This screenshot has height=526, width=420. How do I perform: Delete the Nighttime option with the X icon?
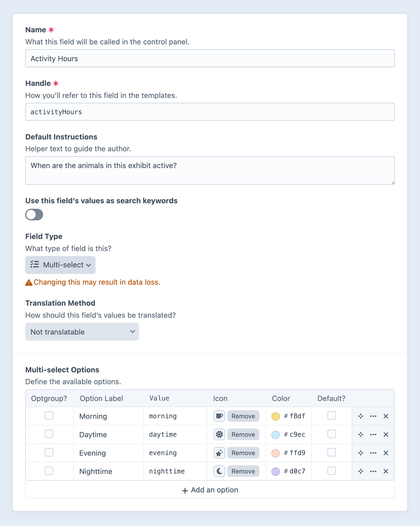point(386,471)
